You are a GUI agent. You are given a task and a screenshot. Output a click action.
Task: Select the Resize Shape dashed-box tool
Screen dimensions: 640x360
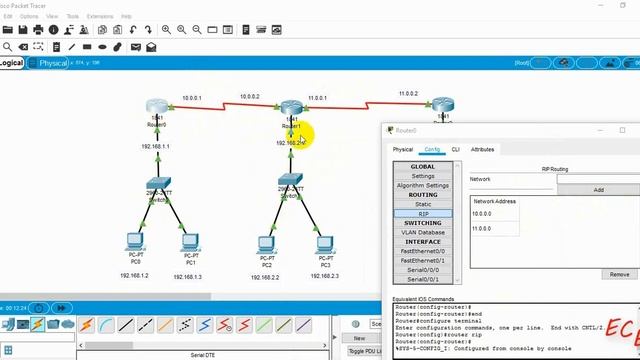click(38, 47)
